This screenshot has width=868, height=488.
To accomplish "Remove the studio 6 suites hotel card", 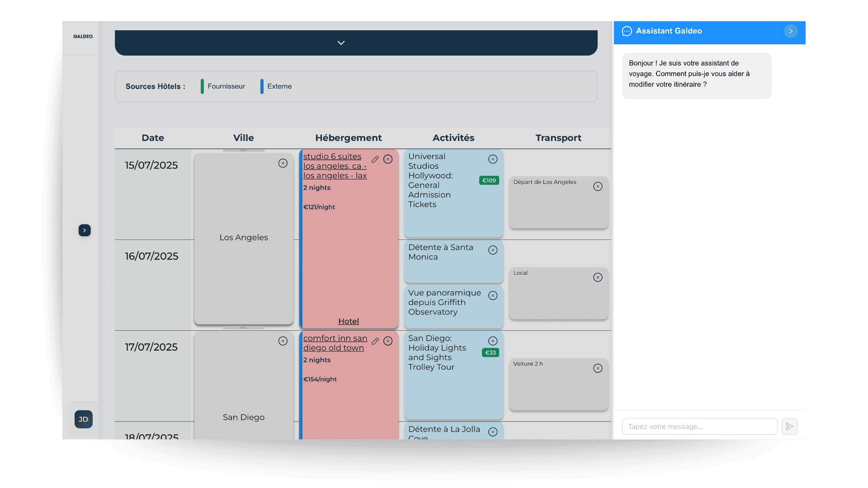I will point(388,159).
